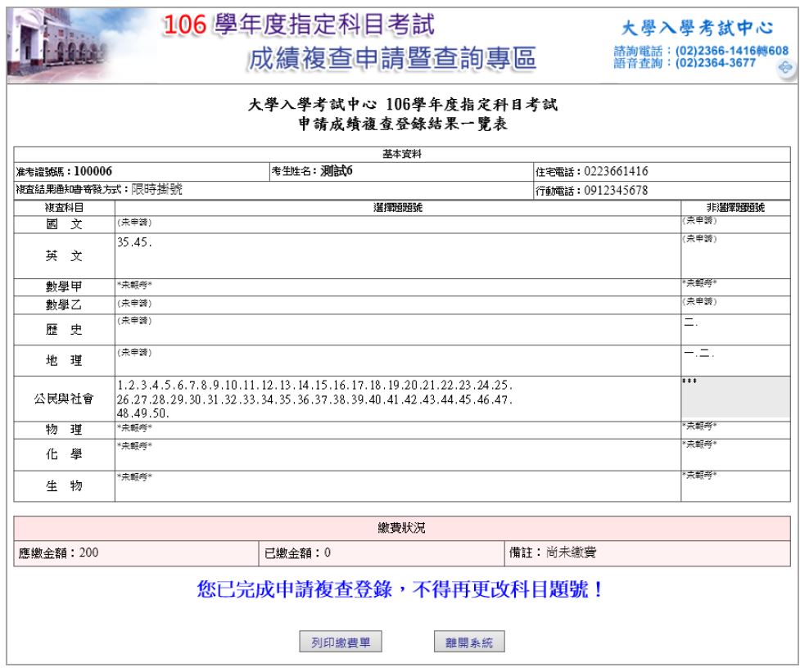This screenshot has width=809, height=672.
Task: Click the 選擇題題號 column header
Action: (x=398, y=207)
